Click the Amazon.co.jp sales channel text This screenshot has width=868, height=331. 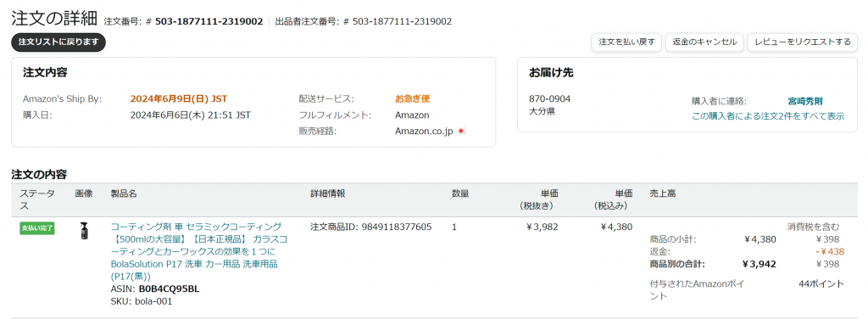[x=424, y=132]
